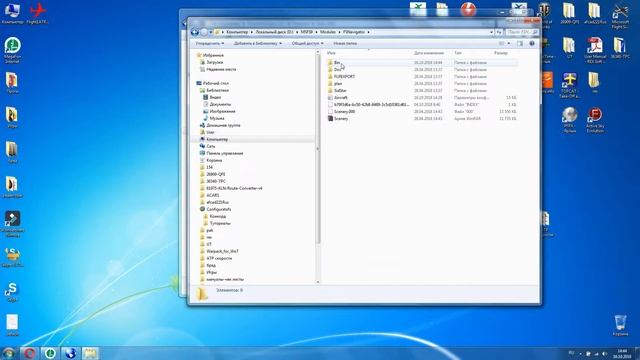Click Explorer's Forward navigation arrow
Image resolution: width=640 pixels, height=360 pixels.
click(204, 32)
